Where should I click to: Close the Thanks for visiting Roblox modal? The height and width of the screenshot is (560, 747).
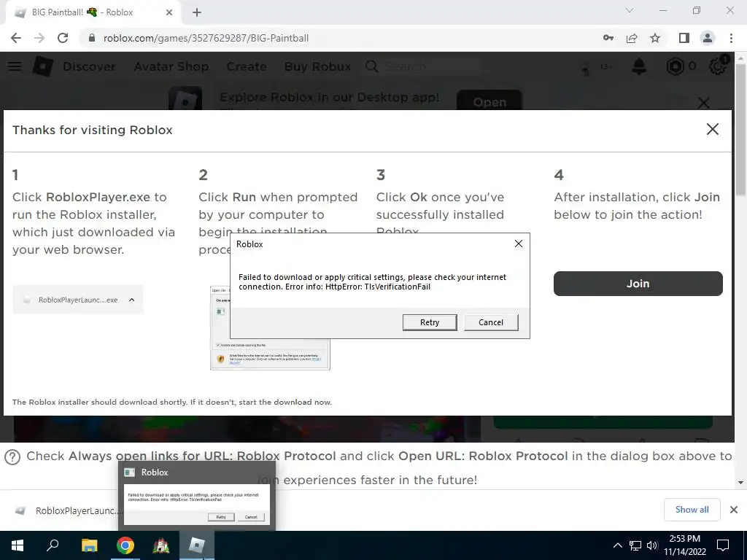pyautogui.click(x=712, y=129)
